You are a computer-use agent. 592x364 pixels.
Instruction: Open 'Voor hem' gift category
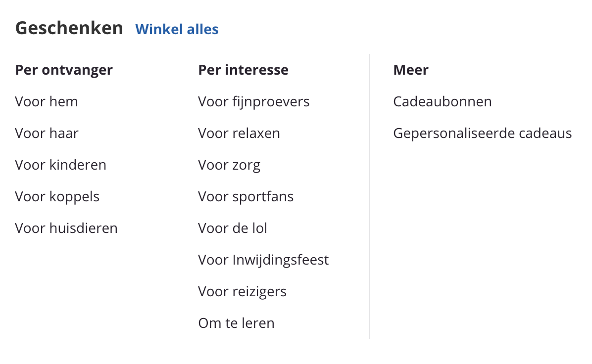(x=47, y=102)
